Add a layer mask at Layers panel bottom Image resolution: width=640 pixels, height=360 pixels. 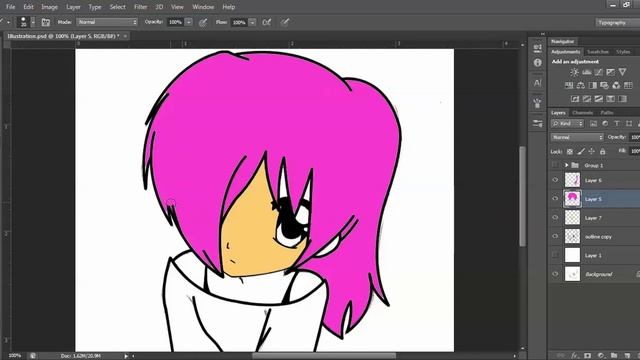tap(587, 356)
